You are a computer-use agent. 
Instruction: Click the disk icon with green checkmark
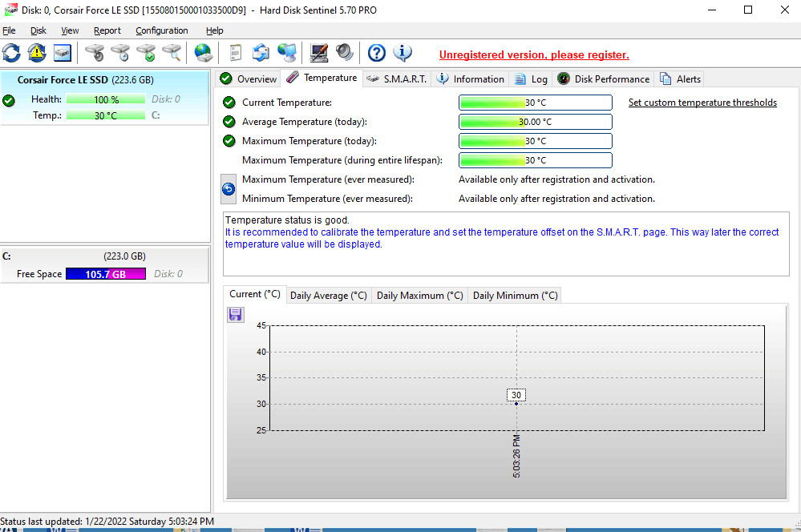click(146, 53)
